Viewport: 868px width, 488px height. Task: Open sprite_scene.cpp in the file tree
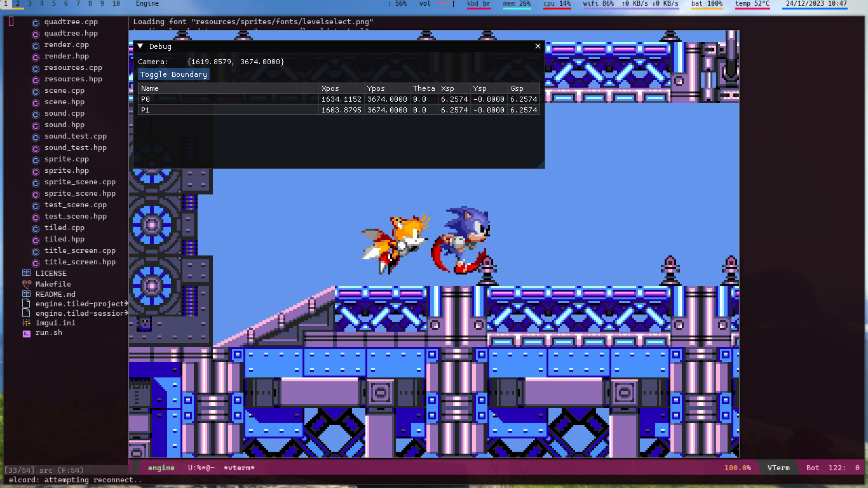pyautogui.click(x=80, y=182)
